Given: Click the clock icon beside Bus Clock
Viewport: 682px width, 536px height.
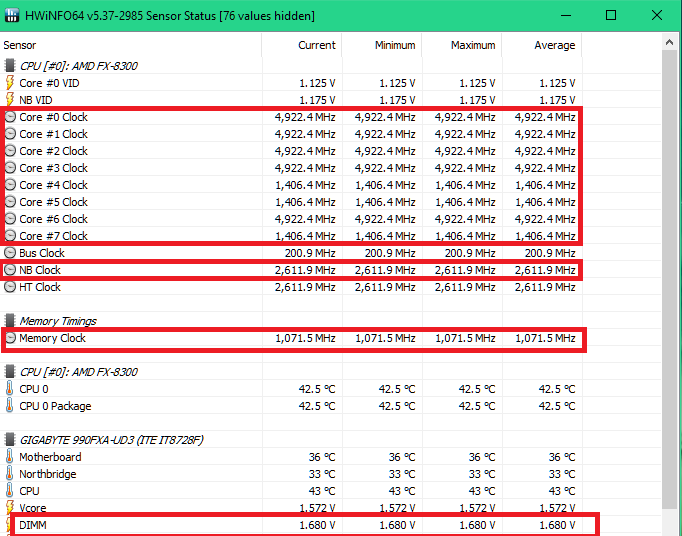Looking at the screenshot, I should tap(10, 253).
